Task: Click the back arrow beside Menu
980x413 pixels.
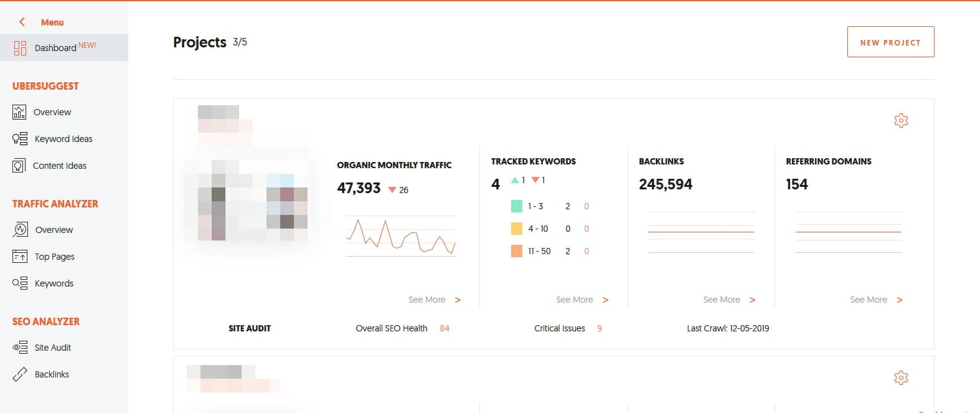Action: (x=22, y=22)
